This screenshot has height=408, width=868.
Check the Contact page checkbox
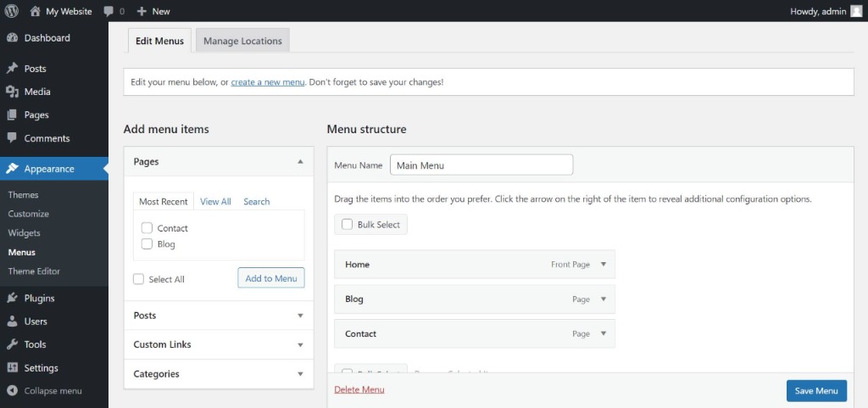147,228
